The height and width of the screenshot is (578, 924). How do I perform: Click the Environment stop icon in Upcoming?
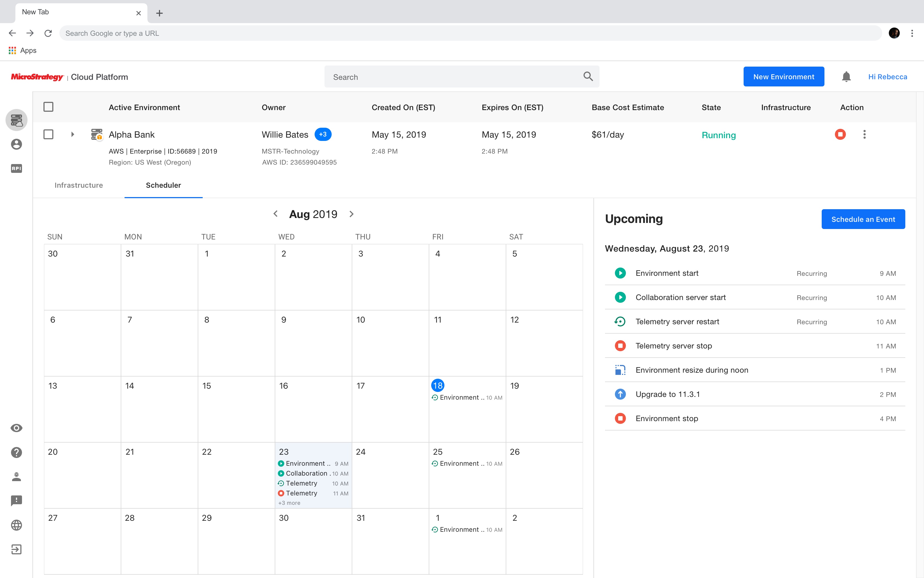[x=620, y=418]
